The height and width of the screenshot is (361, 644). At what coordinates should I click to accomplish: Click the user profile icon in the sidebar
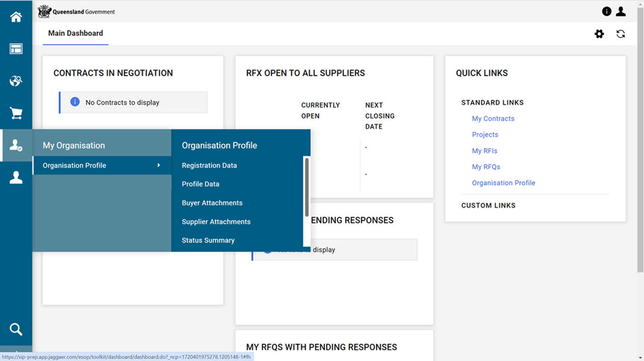pos(16,177)
